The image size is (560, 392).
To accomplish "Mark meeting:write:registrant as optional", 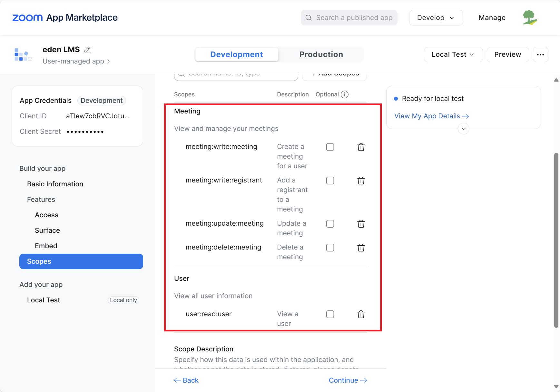I will pyautogui.click(x=330, y=181).
